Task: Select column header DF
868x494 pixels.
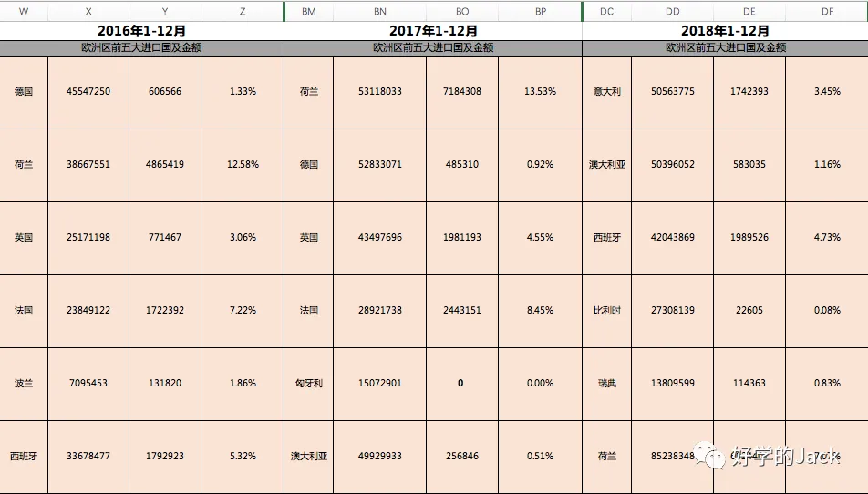Action: click(x=827, y=12)
